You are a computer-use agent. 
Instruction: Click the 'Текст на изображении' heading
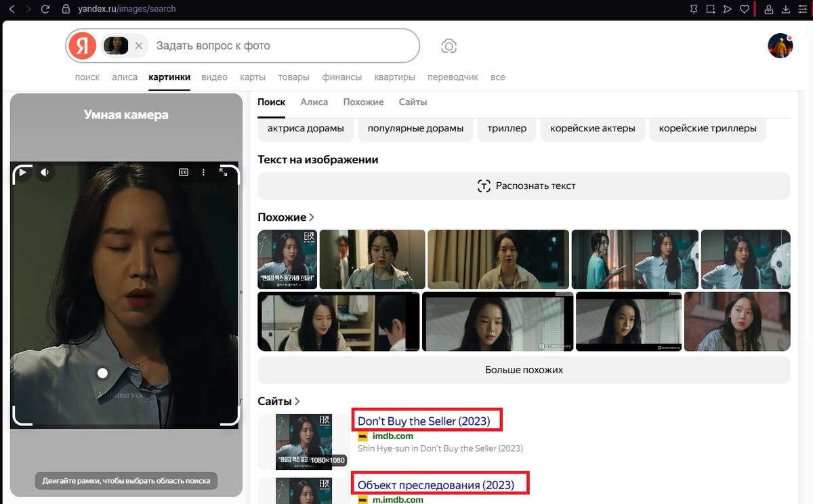(318, 160)
